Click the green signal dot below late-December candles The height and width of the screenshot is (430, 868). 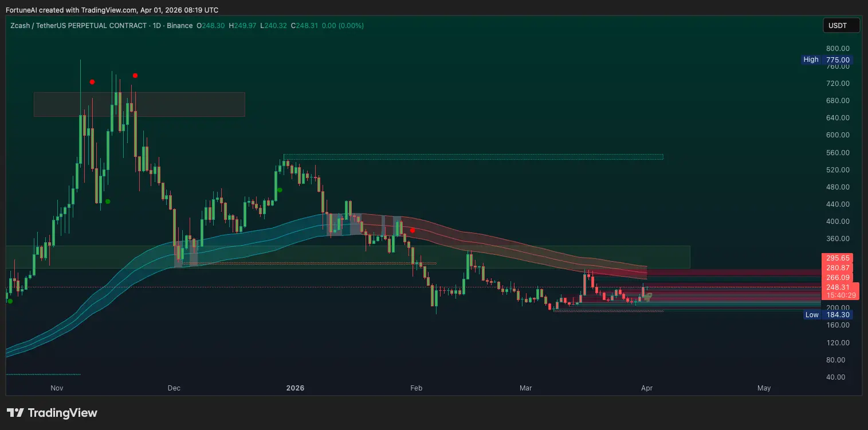(x=280, y=190)
